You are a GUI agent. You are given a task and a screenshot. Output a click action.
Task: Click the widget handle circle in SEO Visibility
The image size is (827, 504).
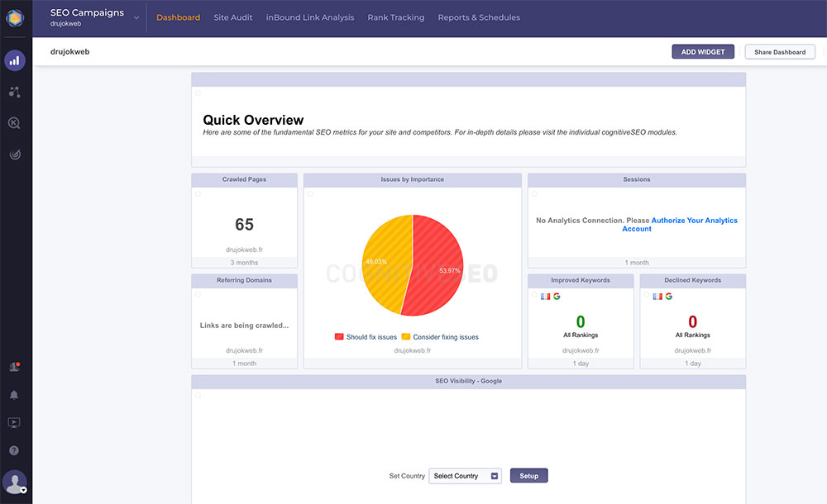pyautogui.click(x=198, y=396)
